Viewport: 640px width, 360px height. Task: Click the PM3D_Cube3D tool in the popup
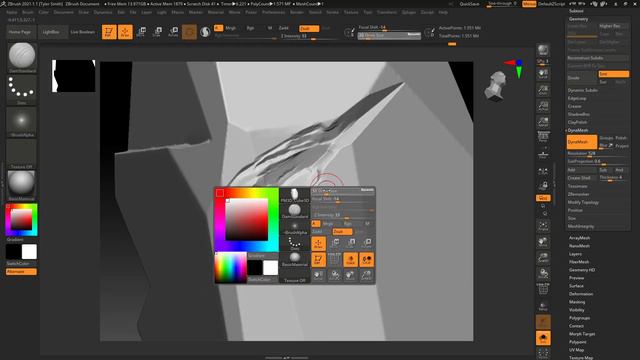pyautogui.click(x=295, y=196)
